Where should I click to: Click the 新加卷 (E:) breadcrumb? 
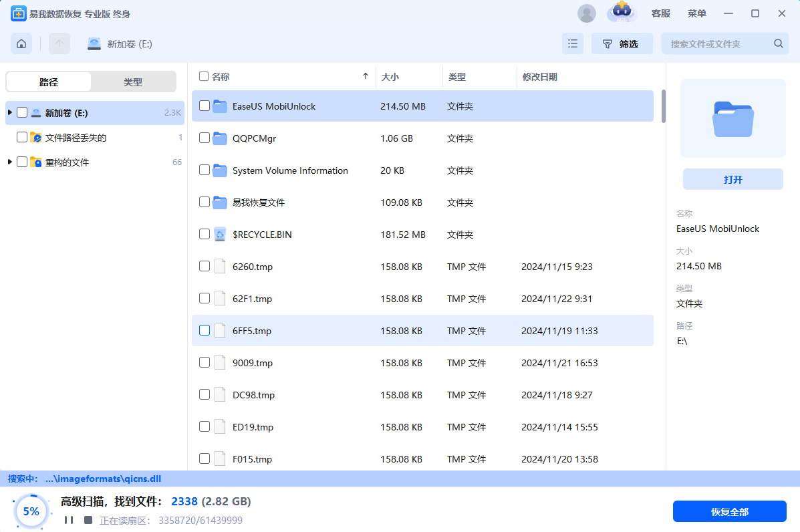130,44
